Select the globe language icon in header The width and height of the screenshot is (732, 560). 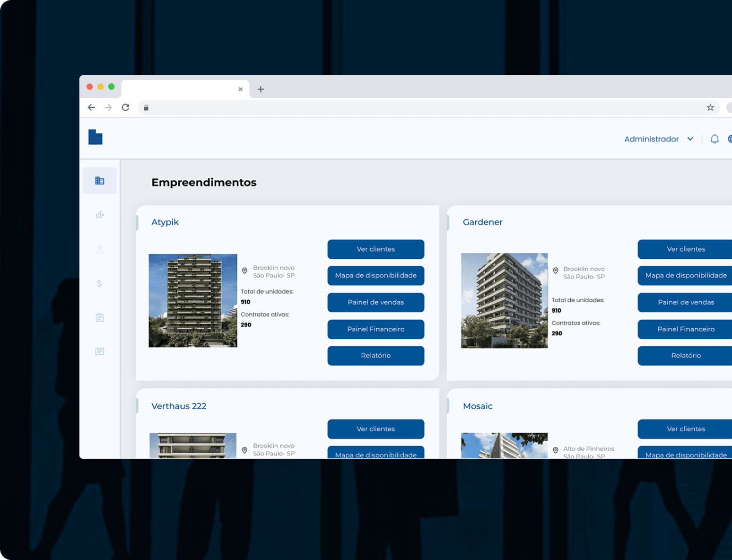point(730,139)
